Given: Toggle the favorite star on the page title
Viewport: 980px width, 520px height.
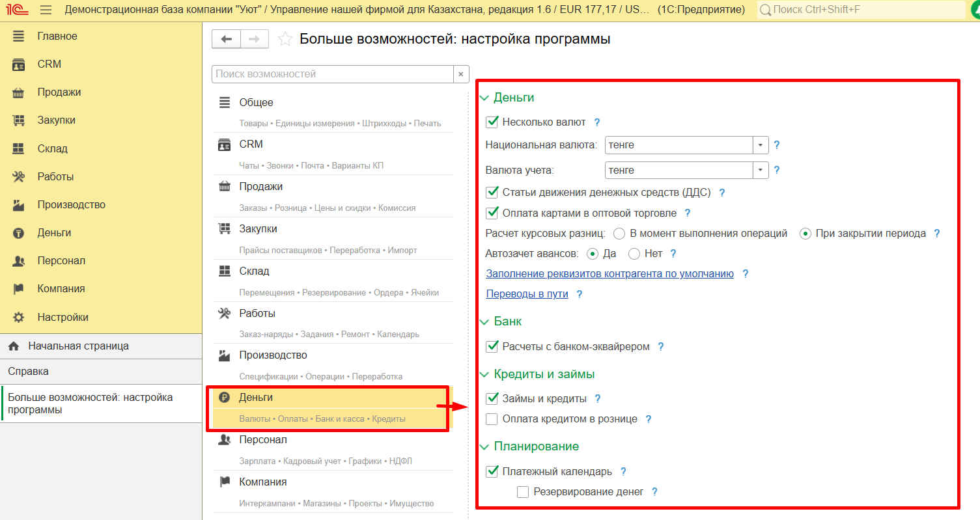Looking at the screenshot, I should tap(285, 38).
